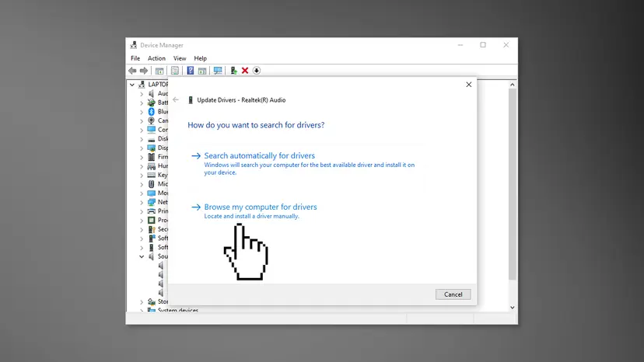Select the Network adapters icon in the tree
Screen dimensions: 644x362
[x=151, y=202]
